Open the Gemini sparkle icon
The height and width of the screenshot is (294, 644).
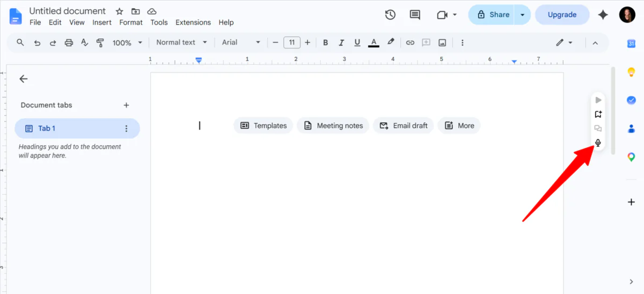tap(603, 15)
